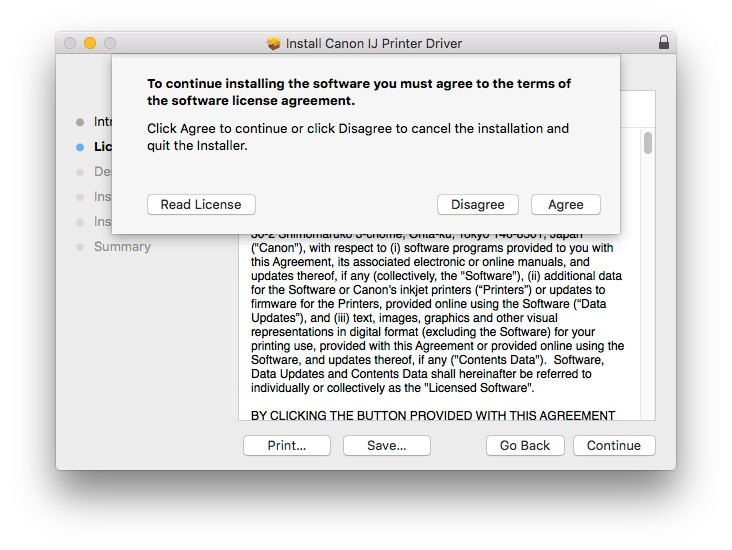Click the Disagree button

pyautogui.click(x=478, y=204)
